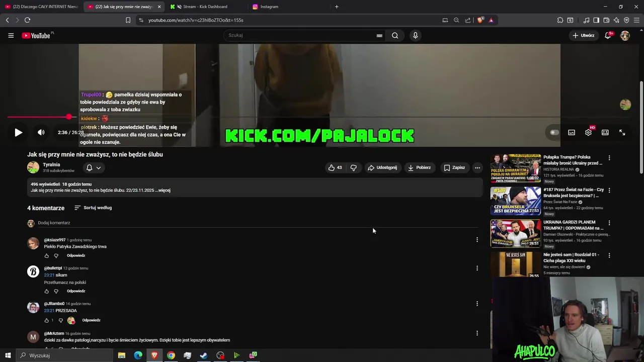Bookmark this page in address bar
644x362 pixels.
click(128, 20)
